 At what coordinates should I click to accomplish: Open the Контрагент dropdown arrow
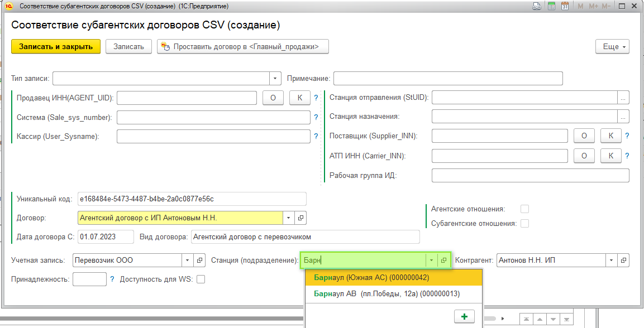[612, 260]
